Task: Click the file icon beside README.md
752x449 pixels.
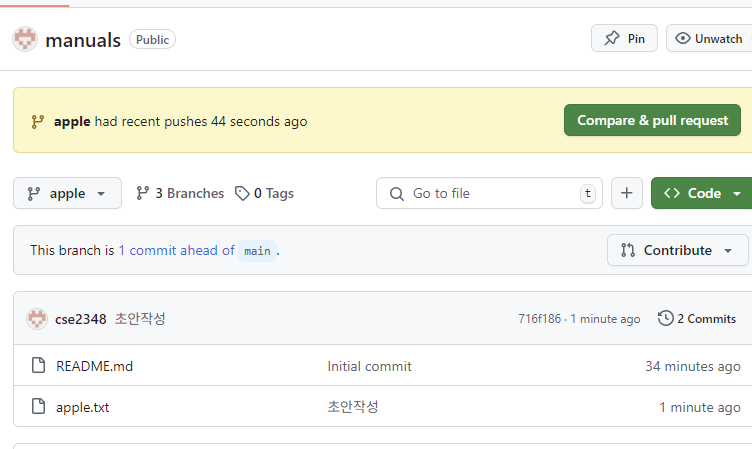Action: [38, 365]
